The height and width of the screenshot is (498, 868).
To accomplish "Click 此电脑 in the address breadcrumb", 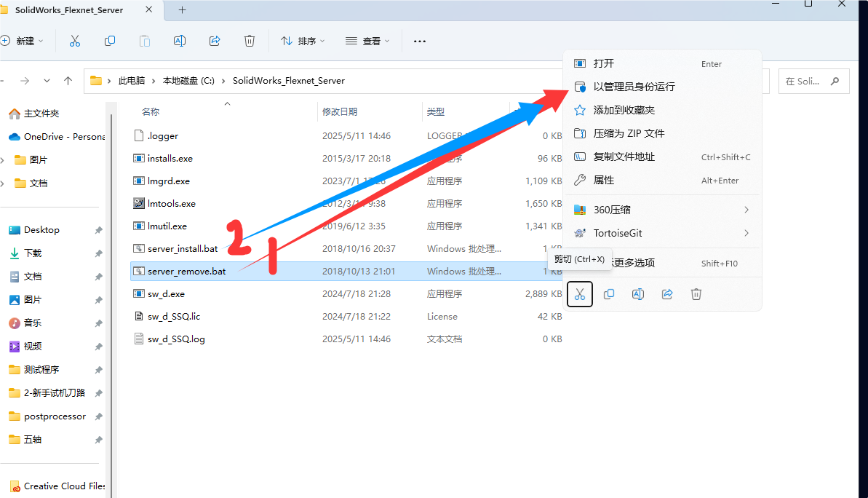I will tap(132, 81).
